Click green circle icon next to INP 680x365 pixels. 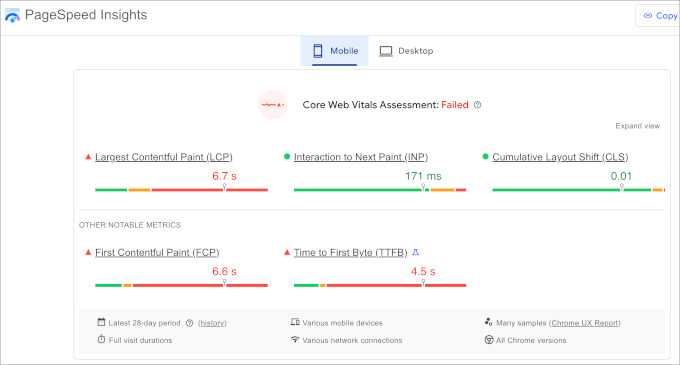click(287, 156)
